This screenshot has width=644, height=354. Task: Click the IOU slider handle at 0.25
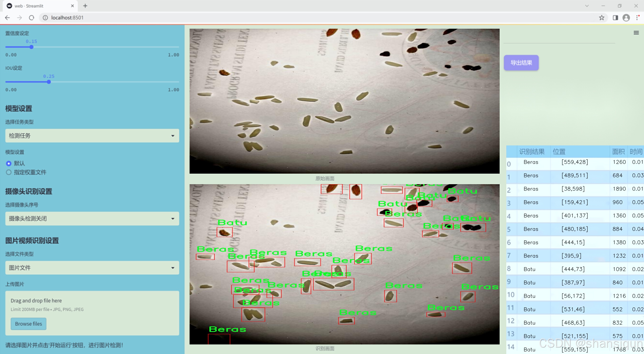click(x=49, y=82)
